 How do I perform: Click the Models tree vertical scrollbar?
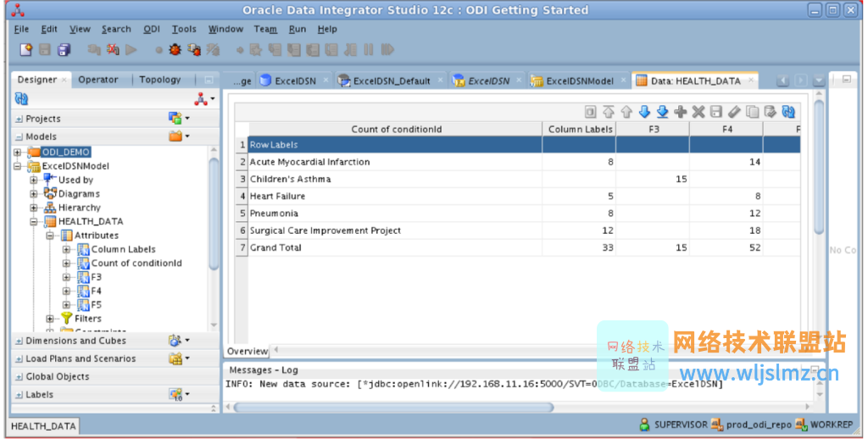[x=214, y=214]
